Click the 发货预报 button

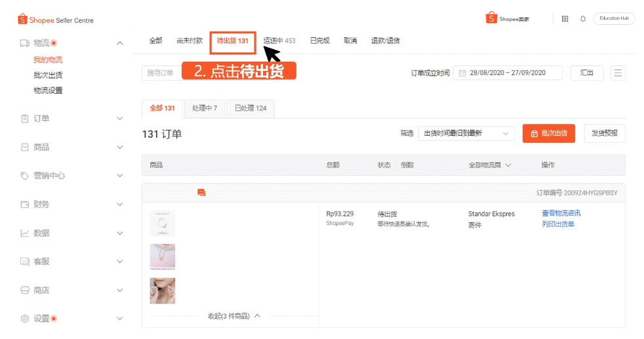(x=605, y=133)
